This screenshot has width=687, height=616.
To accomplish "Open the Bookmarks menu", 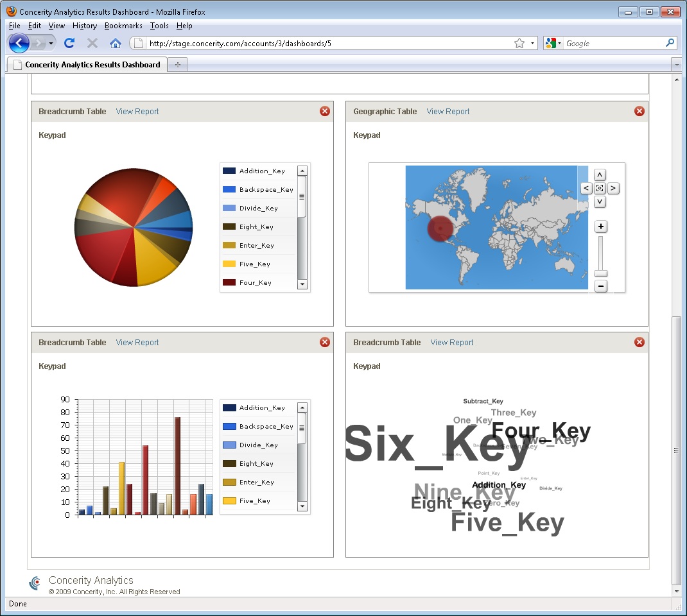I will pos(123,26).
